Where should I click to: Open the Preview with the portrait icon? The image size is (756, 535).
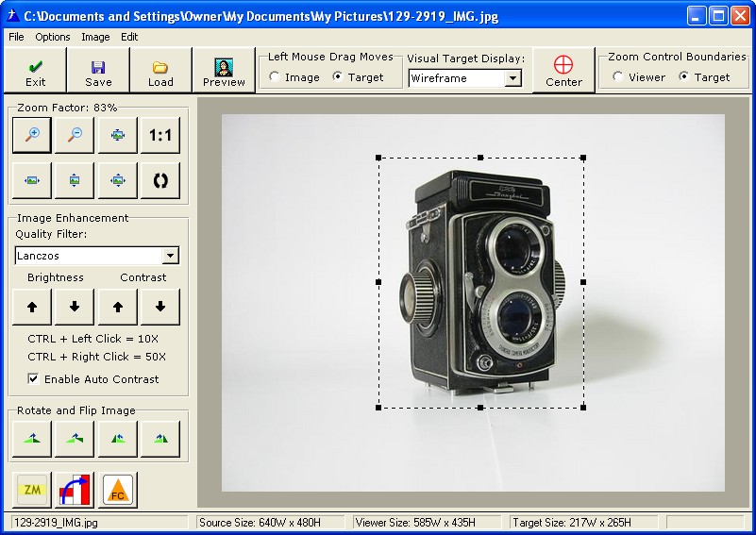click(224, 70)
